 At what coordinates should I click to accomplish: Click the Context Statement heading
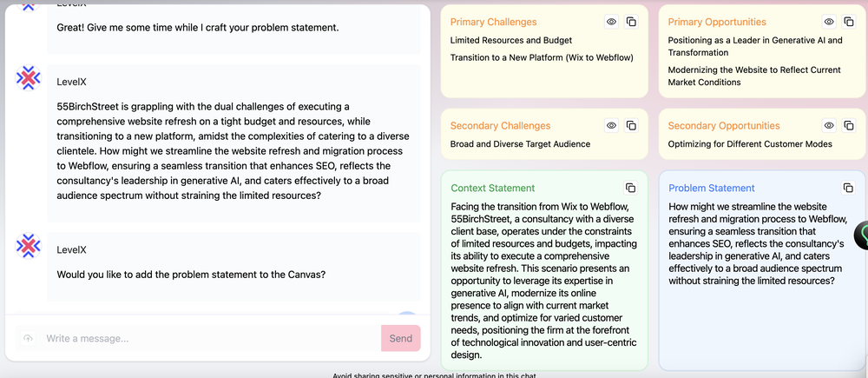pyautogui.click(x=492, y=188)
